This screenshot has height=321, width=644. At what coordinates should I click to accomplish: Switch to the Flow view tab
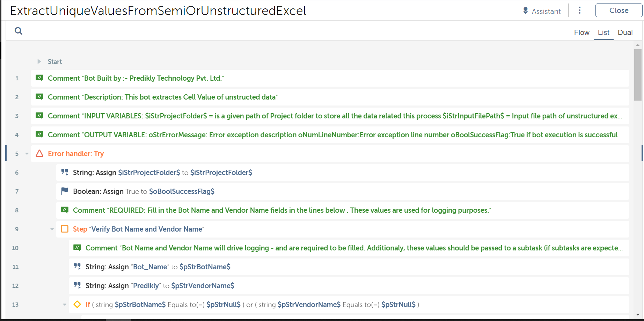point(581,32)
